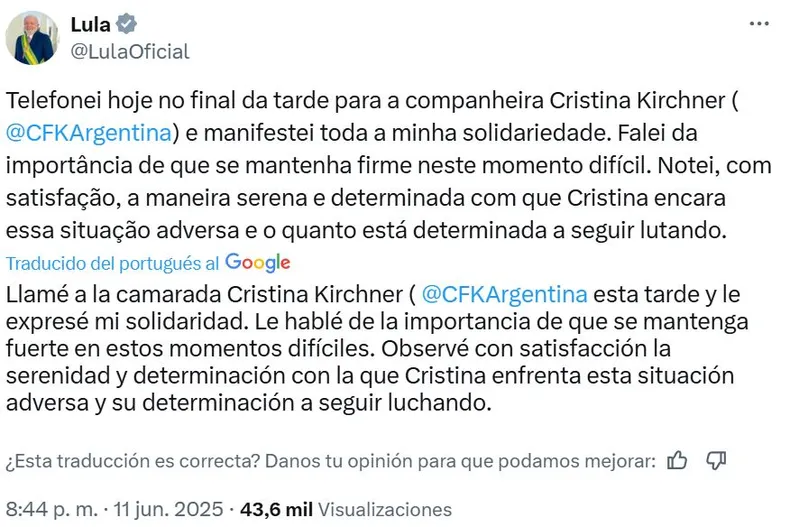Click the Google logo
The image size is (790, 527).
(x=258, y=262)
